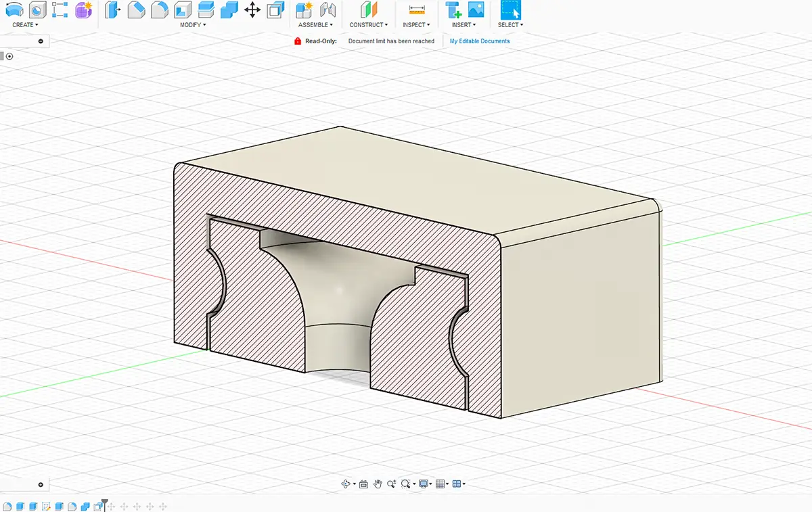Open the MODIFY menu

[193, 25]
